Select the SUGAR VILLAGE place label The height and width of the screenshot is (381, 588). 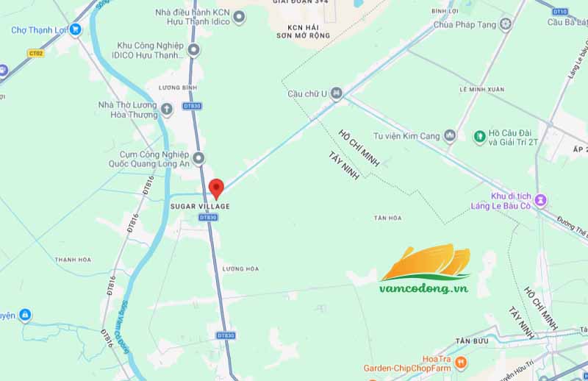[200, 207]
